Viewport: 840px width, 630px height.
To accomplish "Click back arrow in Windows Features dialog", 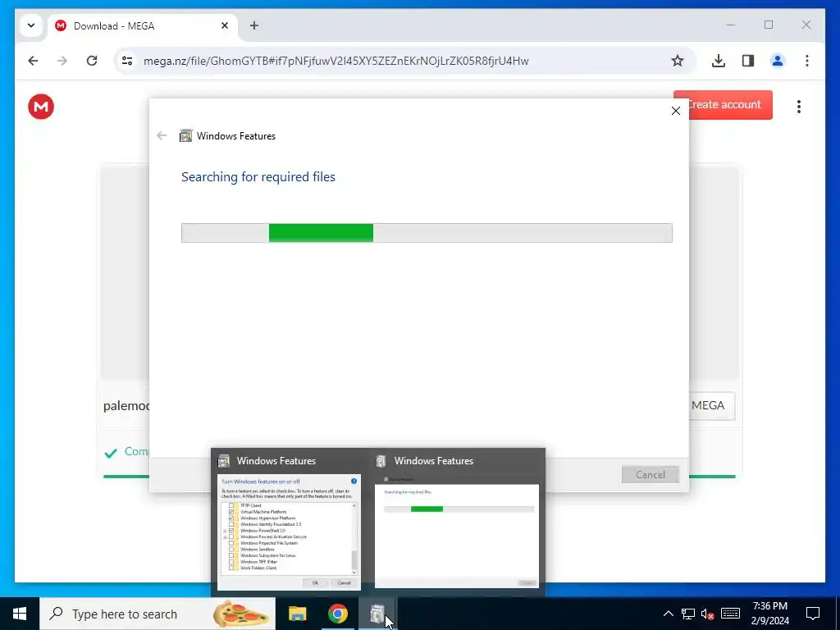I will (x=162, y=135).
